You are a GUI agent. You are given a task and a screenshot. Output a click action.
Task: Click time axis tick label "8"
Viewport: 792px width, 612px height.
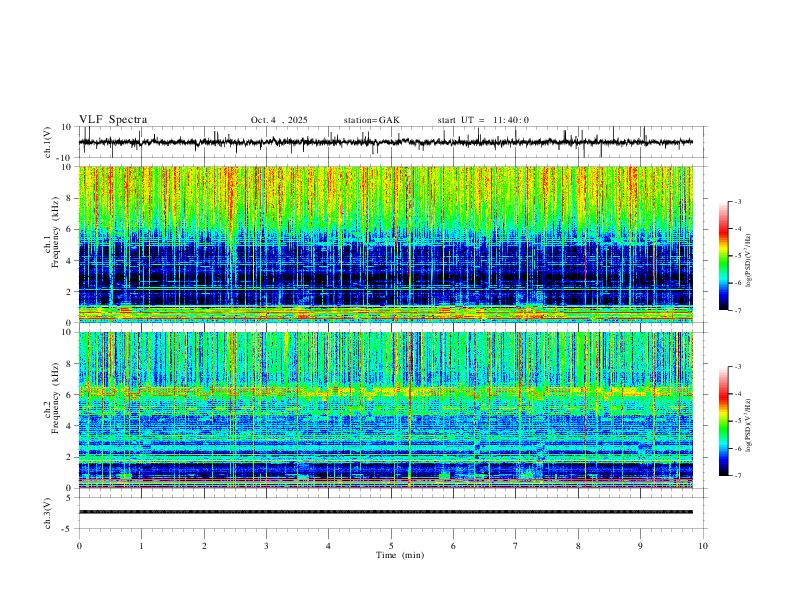coord(578,546)
